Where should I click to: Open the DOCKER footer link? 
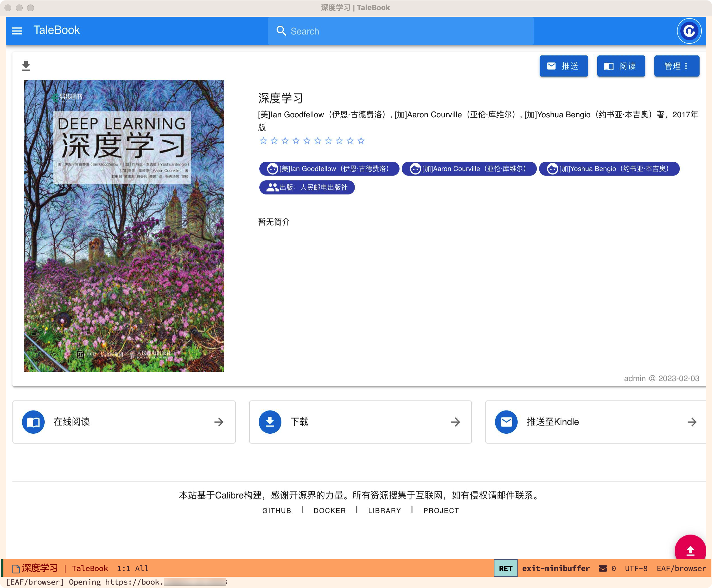(329, 511)
